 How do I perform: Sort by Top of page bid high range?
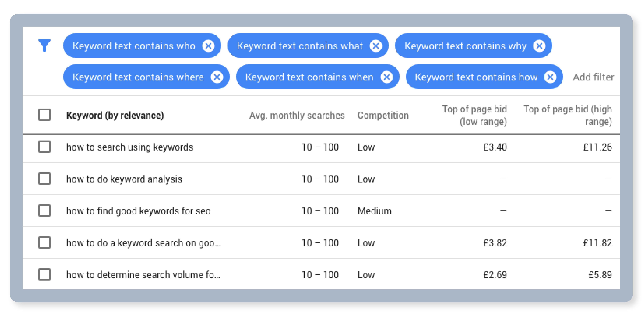click(568, 115)
